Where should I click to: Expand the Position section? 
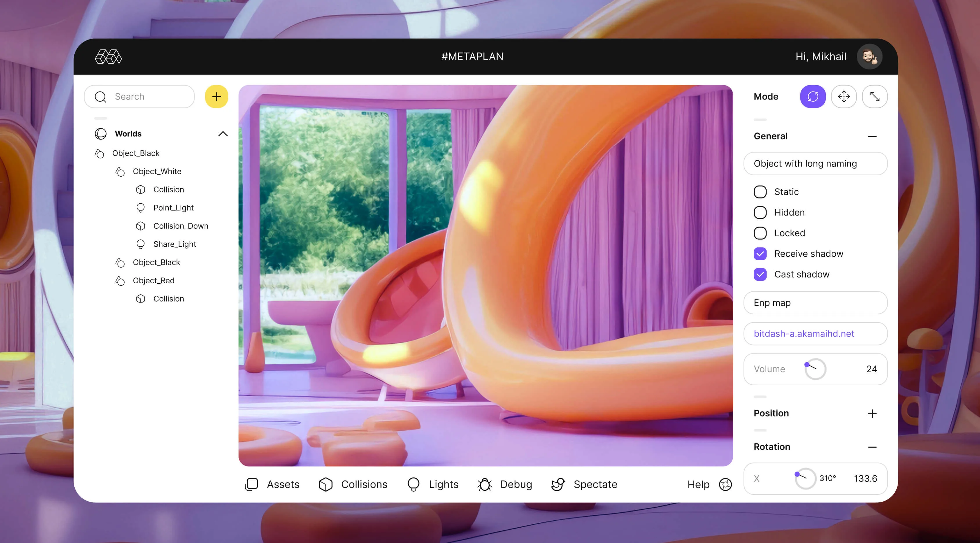tap(872, 413)
